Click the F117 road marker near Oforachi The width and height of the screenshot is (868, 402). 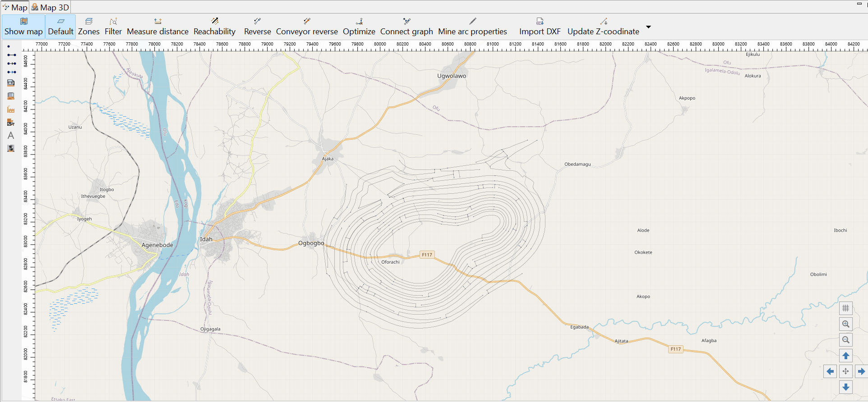click(427, 255)
